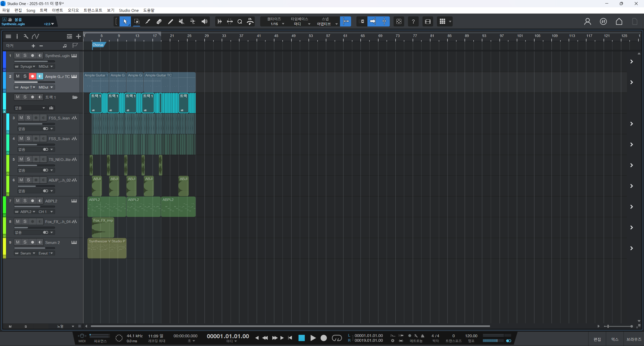Open the 파일 menu

click(x=6, y=10)
